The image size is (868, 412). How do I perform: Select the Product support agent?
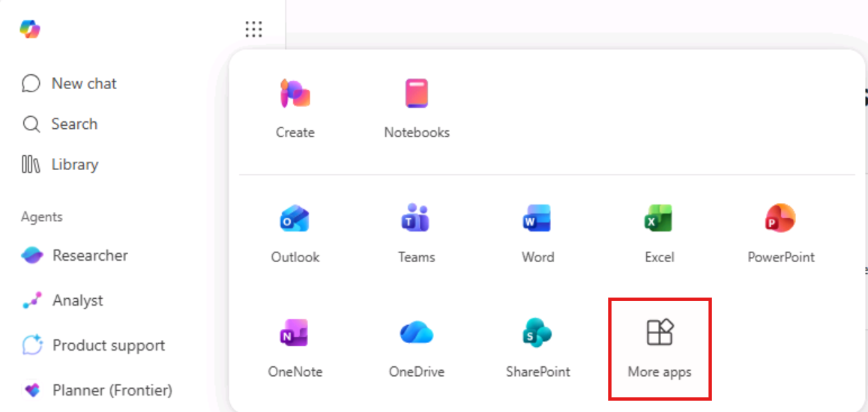pos(94,345)
